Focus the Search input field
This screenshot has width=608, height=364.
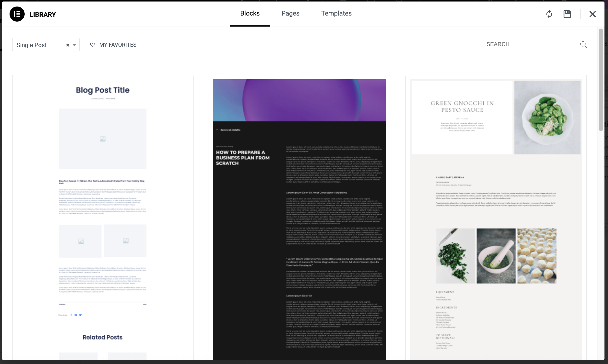tap(530, 44)
